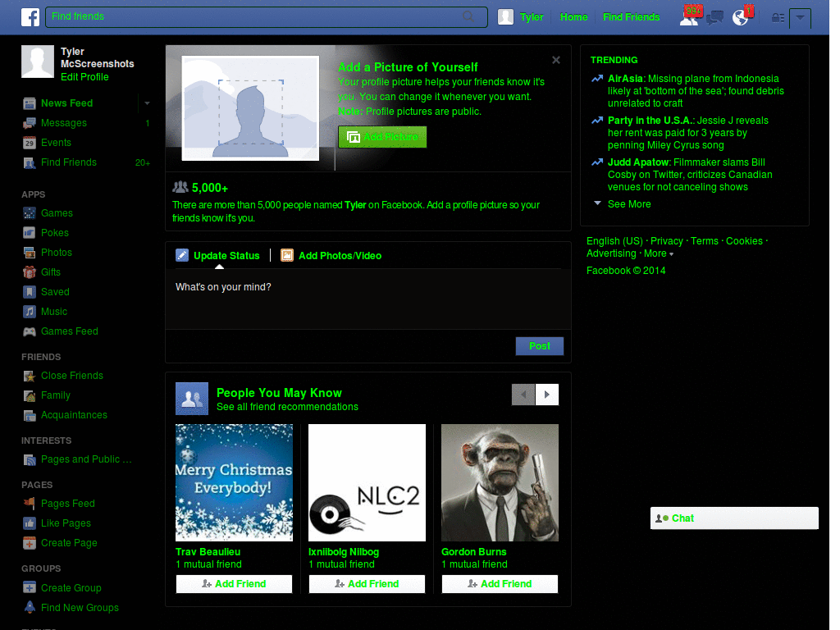Click the What's on your mind box
The width and height of the screenshot is (840, 630).
368,299
